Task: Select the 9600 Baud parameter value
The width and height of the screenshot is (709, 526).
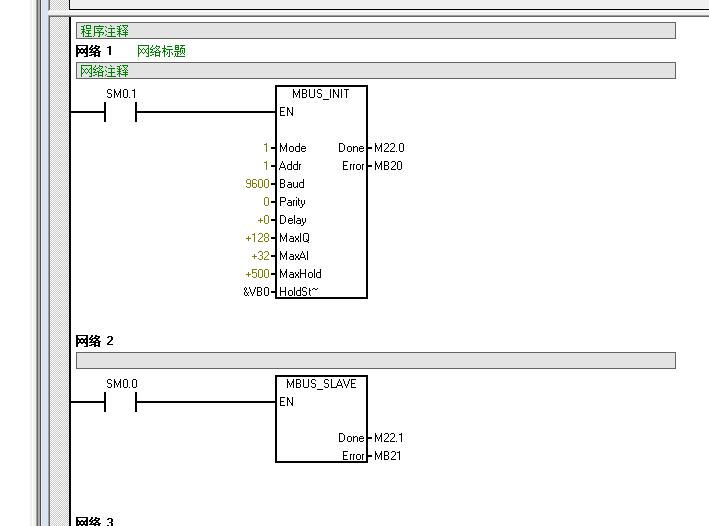Action: click(257, 184)
